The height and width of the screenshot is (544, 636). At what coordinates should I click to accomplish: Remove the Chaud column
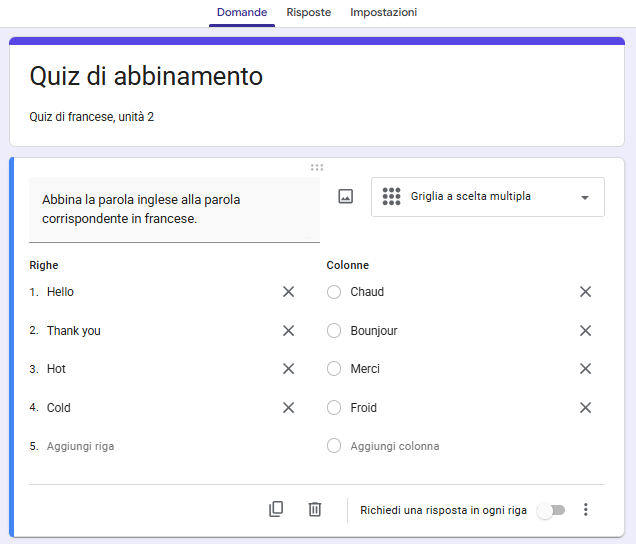click(585, 292)
